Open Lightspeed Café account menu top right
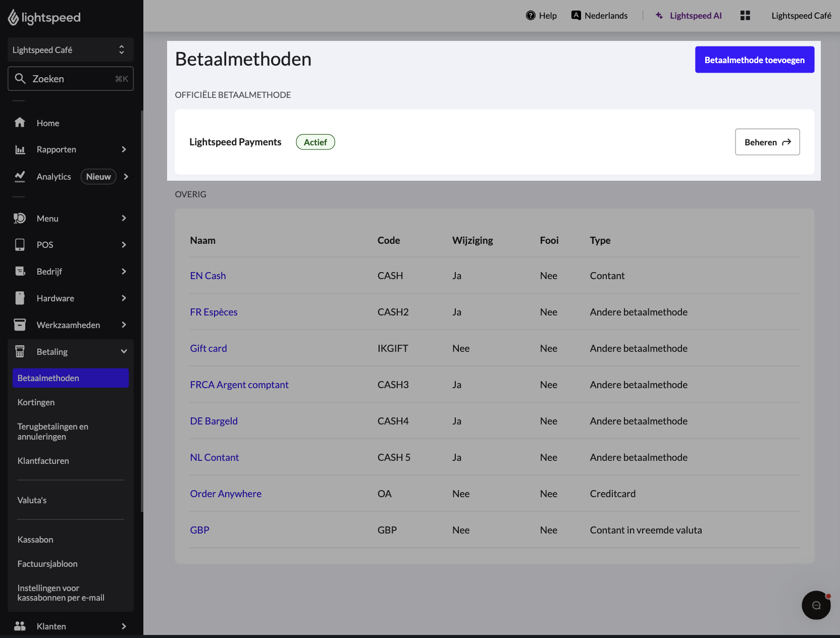840x638 pixels. coord(801,16)
